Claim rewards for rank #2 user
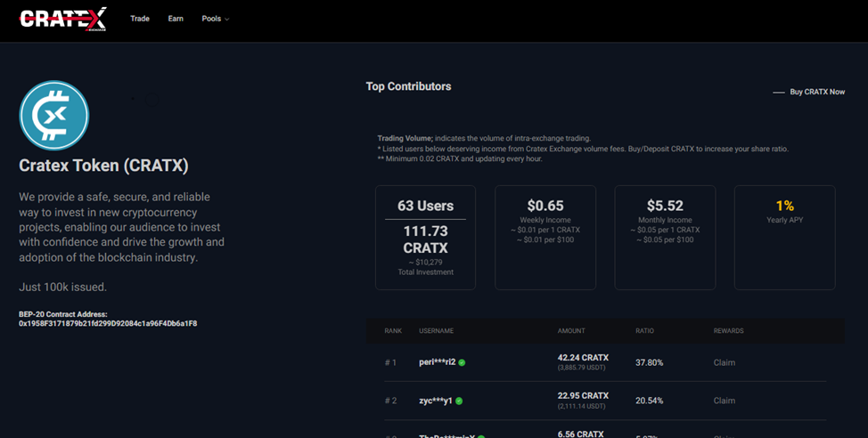Viewport: 868px width, 438px height. click(x=725, y=401)
